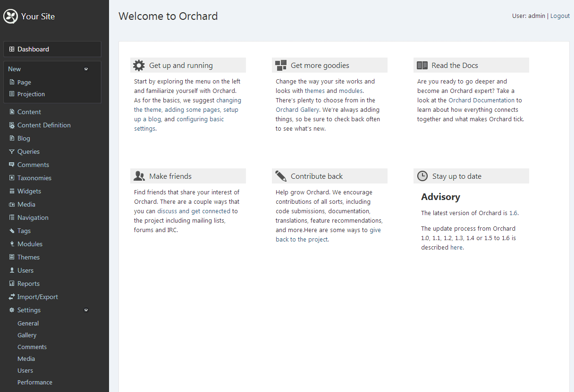
Task: Select Comments under Settings submenu
Action: point(32,347)
